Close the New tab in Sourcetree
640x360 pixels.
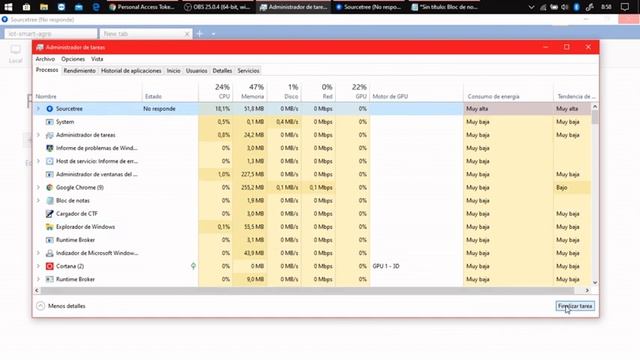click(x=187, y=34)
